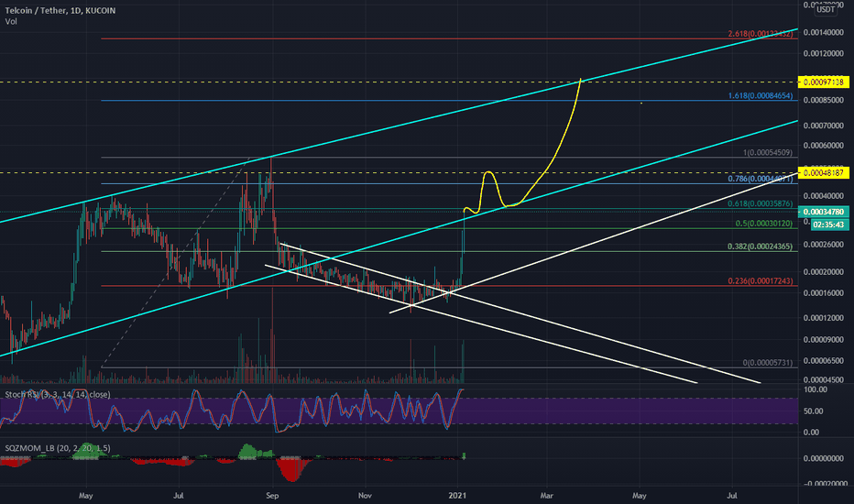The width and height of the screenshot is (854, 504).
Task: Select the Vol indicator label
Action: coord(11,21)
